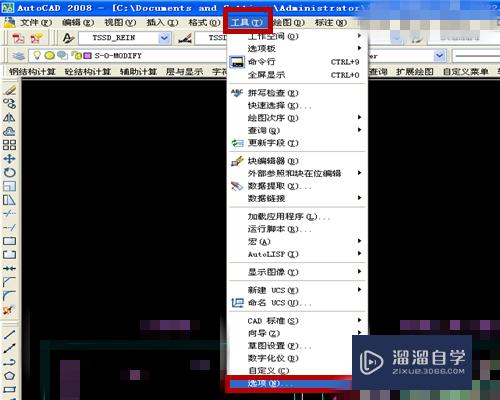Open the 标注(N) menu

coord(331,22)
